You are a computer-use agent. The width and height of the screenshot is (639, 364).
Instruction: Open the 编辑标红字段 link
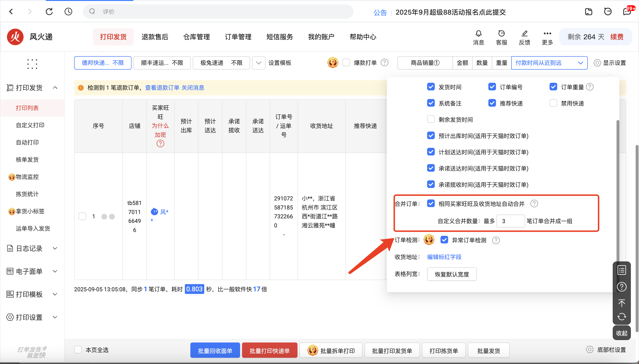click(444, 257)
